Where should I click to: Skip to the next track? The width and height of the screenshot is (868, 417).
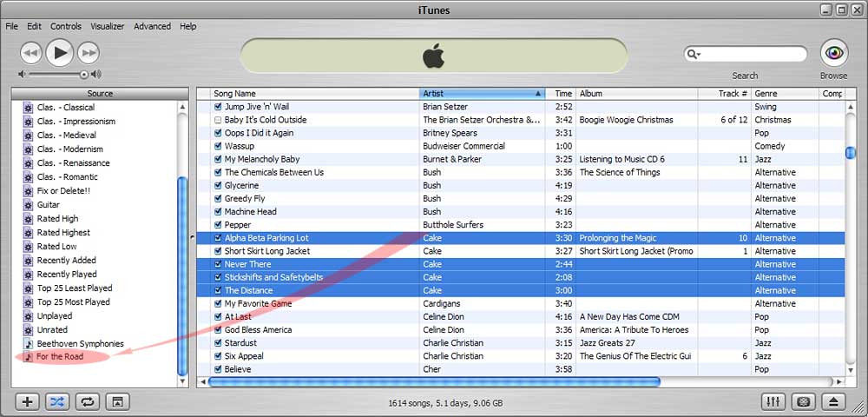click(x=88, y=53)
